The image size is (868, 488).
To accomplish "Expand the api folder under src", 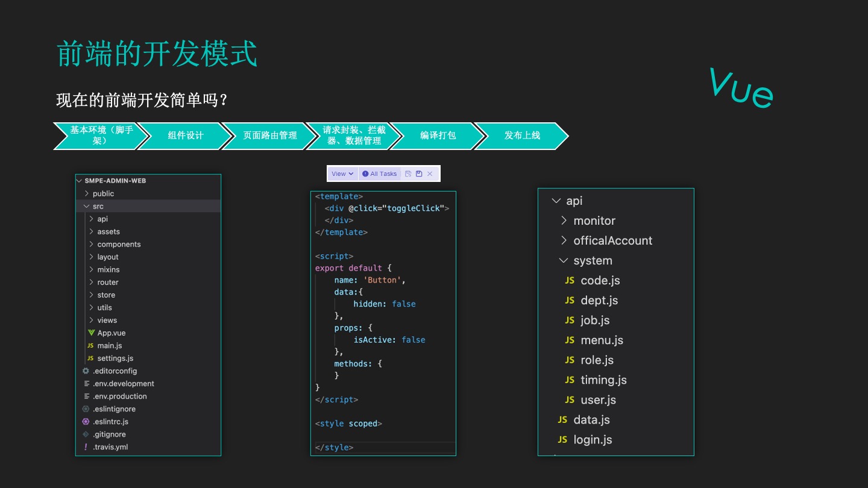I will [x=92, y=219].
